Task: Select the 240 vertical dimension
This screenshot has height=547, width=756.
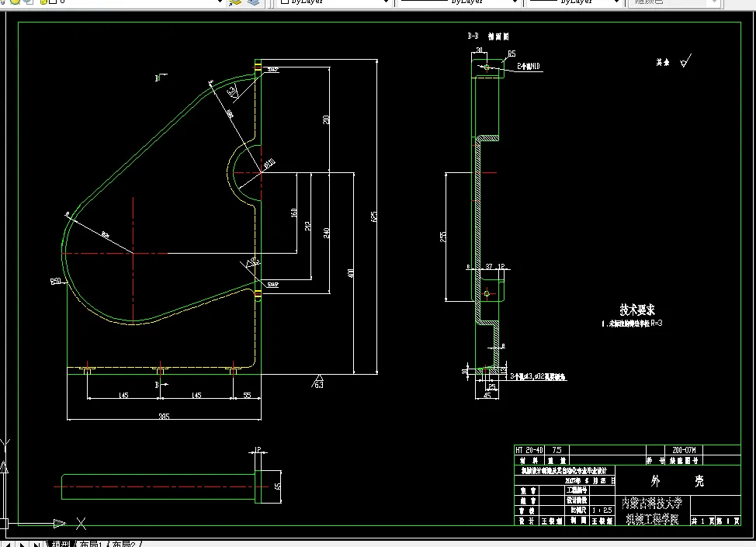Action: pos(327,233)
